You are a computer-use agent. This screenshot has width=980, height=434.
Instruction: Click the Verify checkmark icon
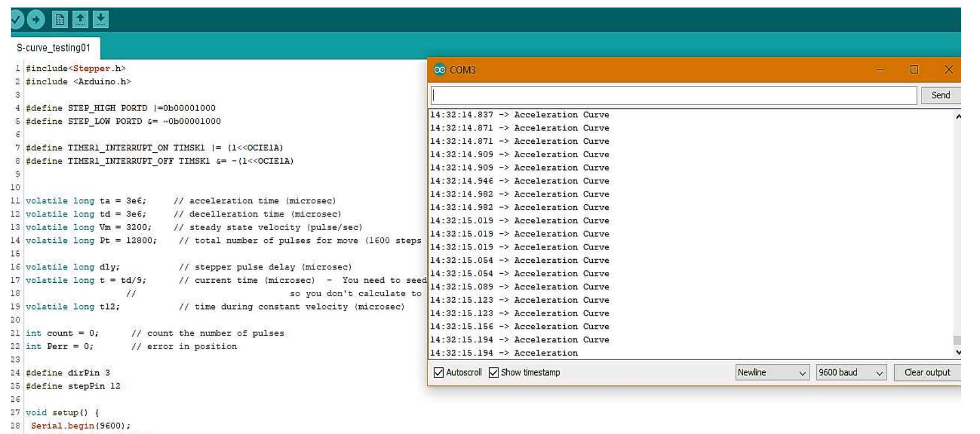pyautogui.click(x=16, y=20)
